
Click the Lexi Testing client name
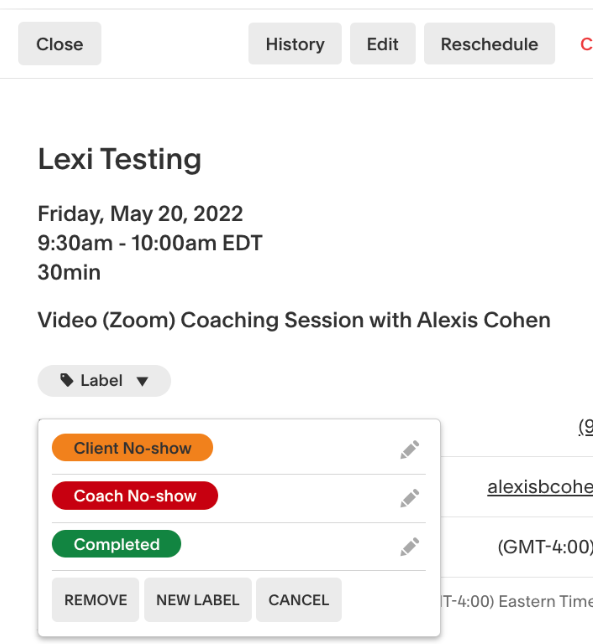pos(120,159)
